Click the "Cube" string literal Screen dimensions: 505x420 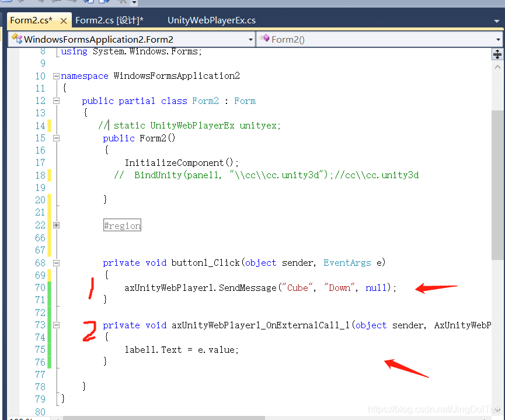[x=297, y=287]
